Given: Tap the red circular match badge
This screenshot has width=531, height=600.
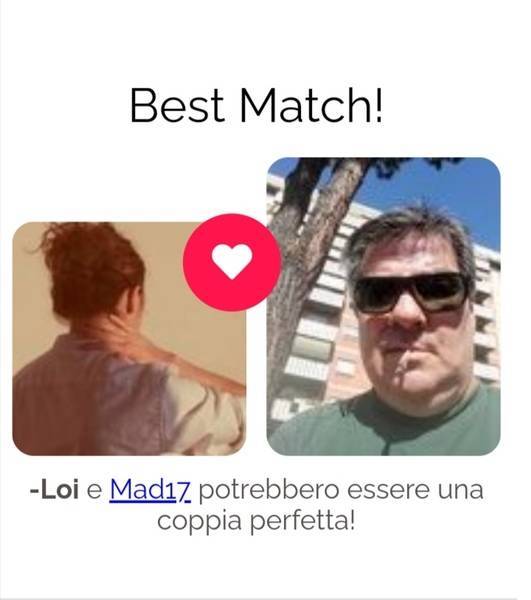Looking at the screenshot, I should [x=232, y=262].
